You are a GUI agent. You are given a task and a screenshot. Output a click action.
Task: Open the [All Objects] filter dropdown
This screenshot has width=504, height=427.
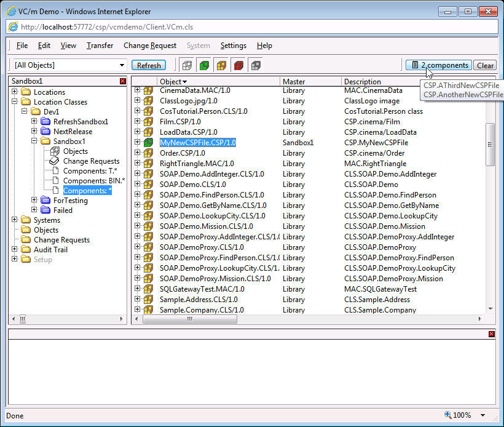122,65
